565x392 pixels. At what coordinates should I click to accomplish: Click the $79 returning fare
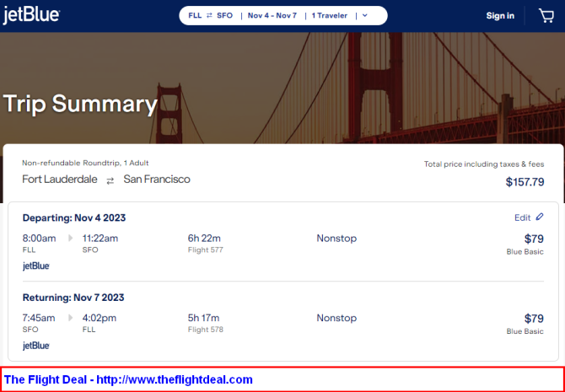(534, 319)
